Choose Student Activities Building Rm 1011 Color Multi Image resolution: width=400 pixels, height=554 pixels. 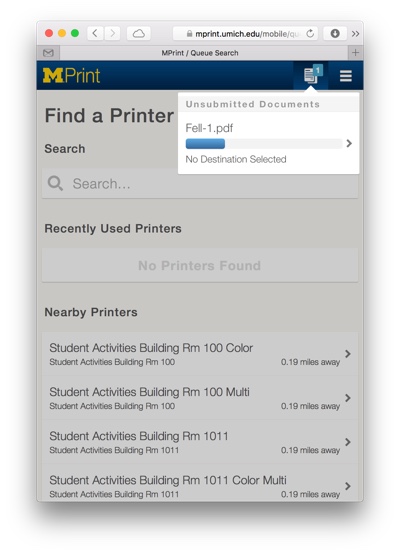pos(200,483)
